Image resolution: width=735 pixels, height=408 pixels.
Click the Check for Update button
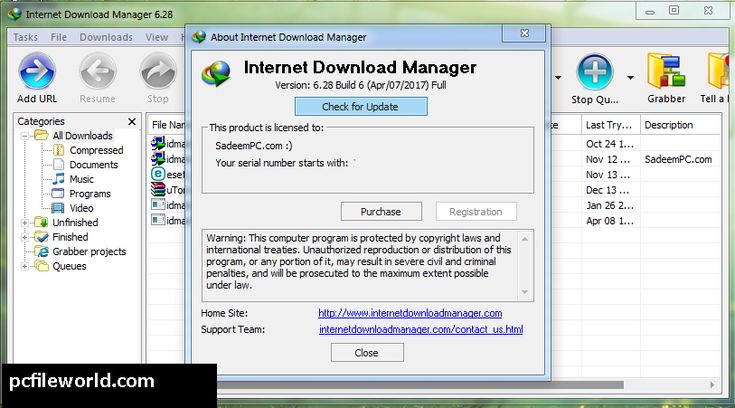360,106
